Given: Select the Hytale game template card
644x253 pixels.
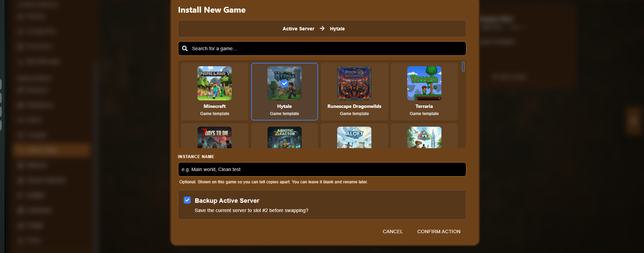Looking at the screenshot, I should 285,92.
